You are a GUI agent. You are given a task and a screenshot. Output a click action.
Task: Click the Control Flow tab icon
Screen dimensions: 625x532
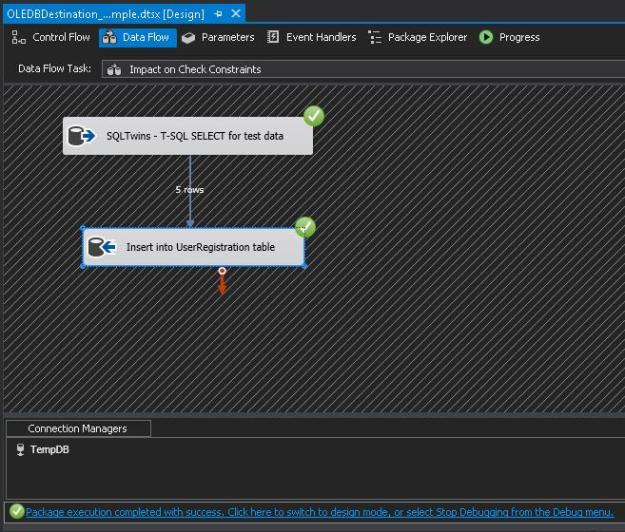tap(18, 37)
